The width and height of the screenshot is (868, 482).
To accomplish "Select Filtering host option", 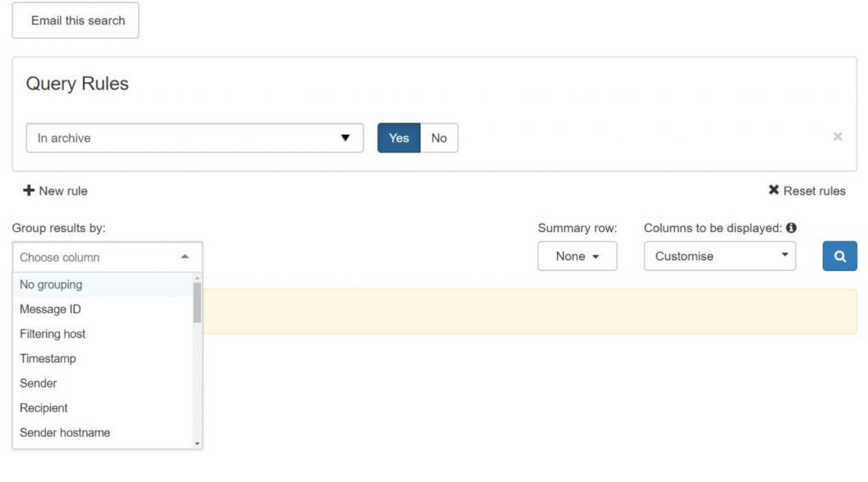I will pyautogui.click(x=52, y=334).
